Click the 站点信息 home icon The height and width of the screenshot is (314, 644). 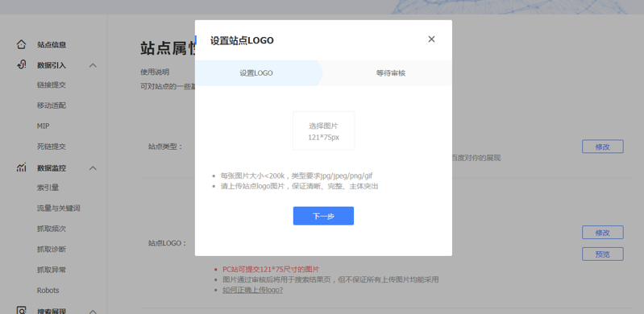pyautogui.click(x=21, y=44)
